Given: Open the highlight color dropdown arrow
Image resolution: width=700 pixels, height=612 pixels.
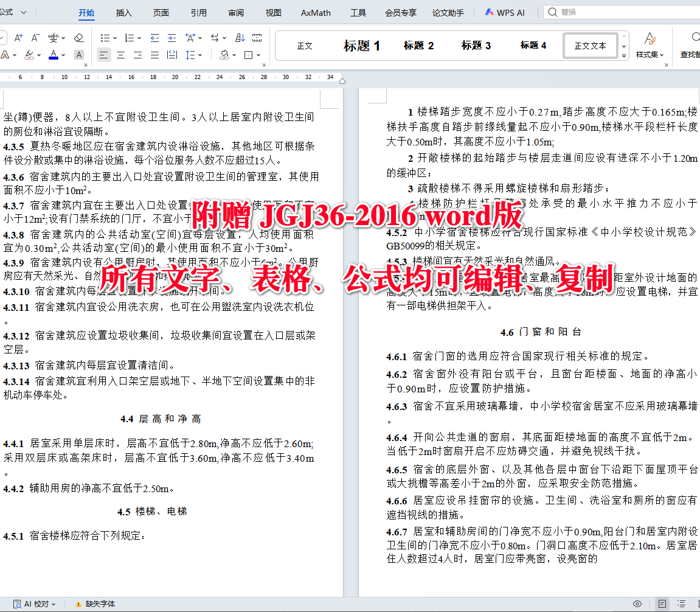Looking at the screenshot, I should point(39,55).
